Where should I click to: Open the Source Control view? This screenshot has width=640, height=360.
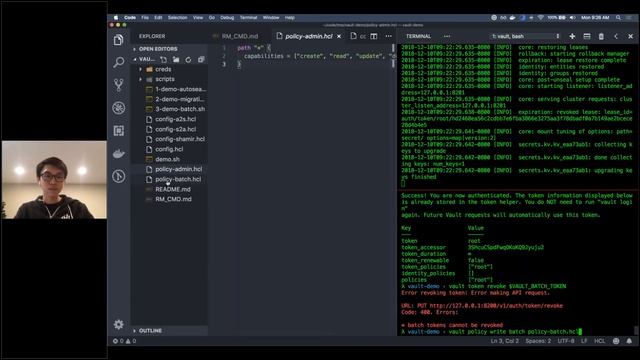[118, 85]
